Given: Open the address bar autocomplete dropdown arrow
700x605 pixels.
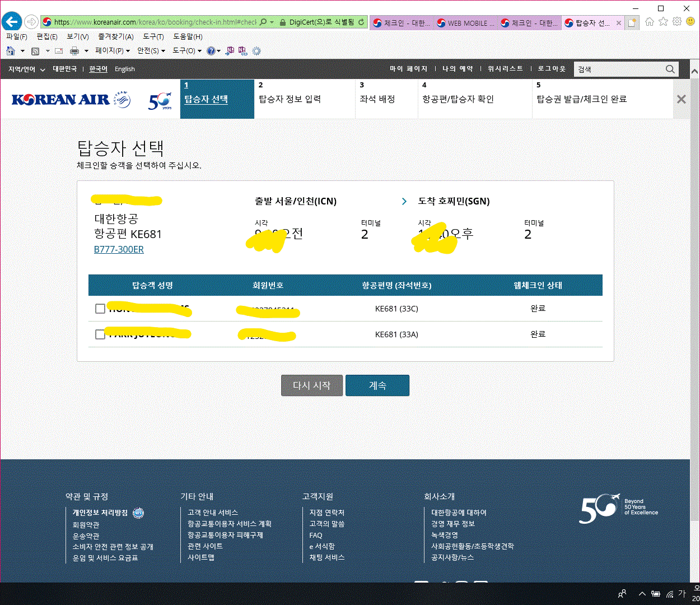Looking at the screenshot, I should (x=272, y=22).
